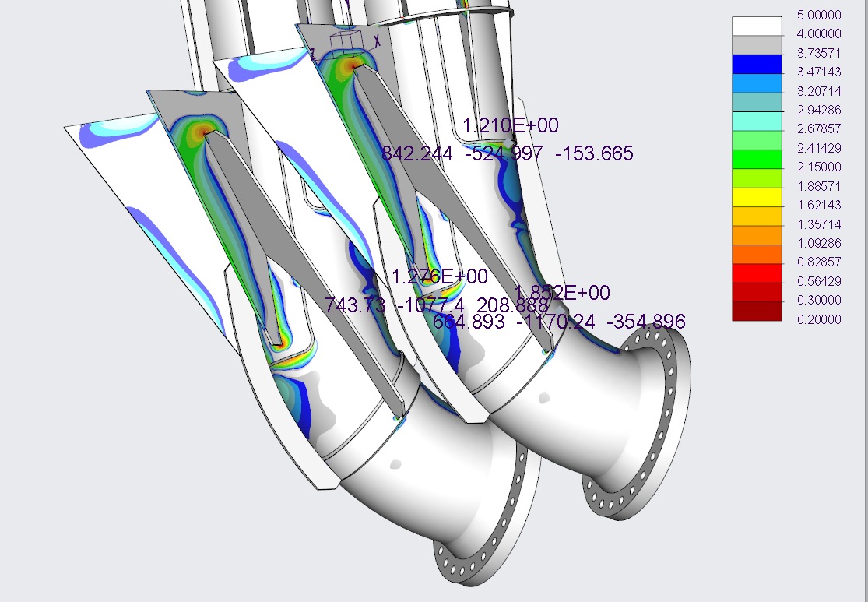Click the legend value 3.20714
This screenshot has width=868, height=602.
[x=819, y=91]
